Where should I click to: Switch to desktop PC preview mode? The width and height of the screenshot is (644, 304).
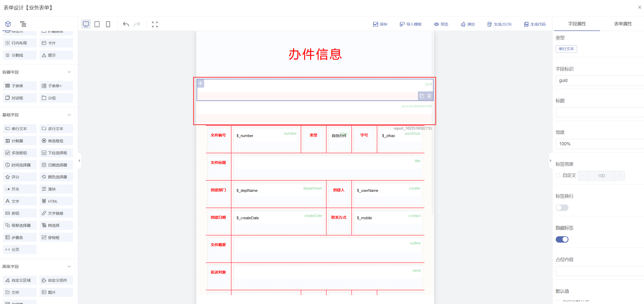[x=86, y=24]
